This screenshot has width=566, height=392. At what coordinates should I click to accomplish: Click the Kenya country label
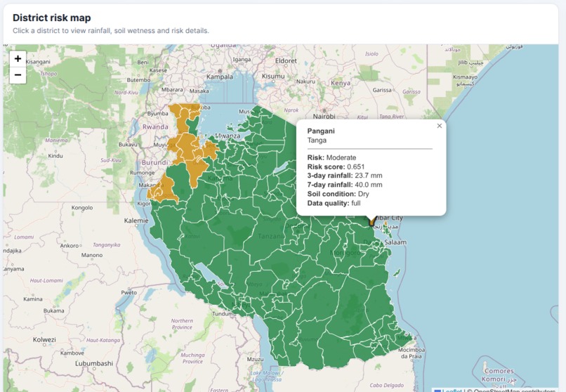click(x=341, y=83)
